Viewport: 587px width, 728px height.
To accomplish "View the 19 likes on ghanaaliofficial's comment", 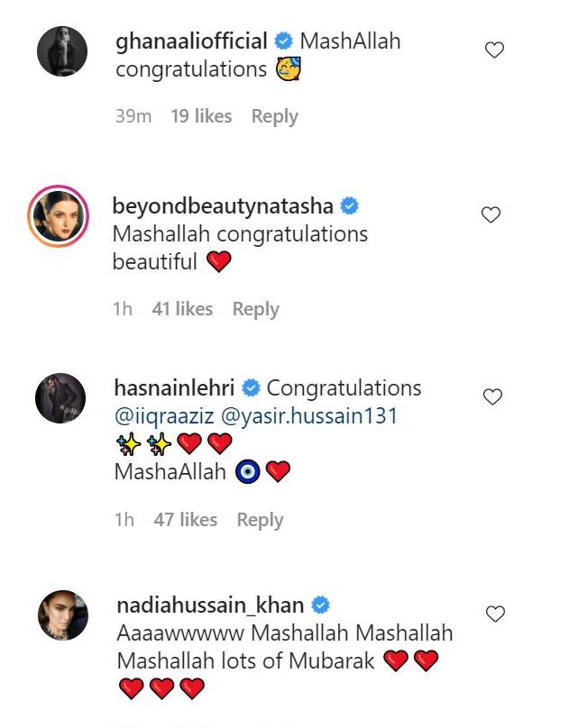I will (201, 116).
